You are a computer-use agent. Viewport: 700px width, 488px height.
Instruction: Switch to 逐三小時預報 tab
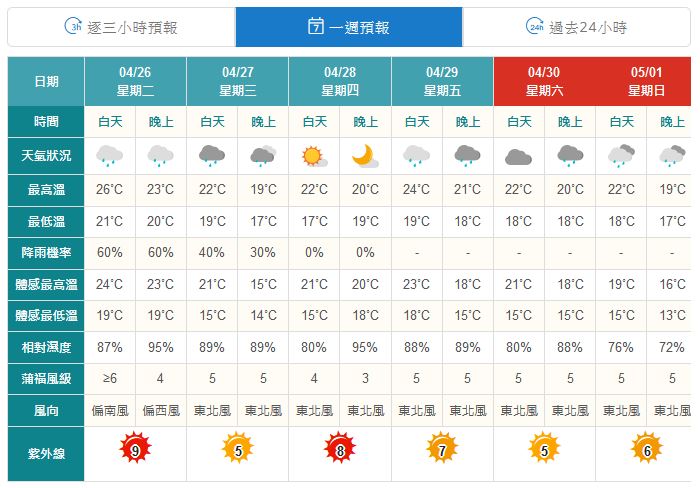121,27
